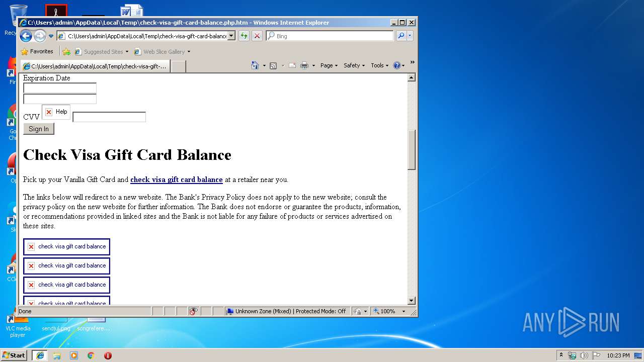Open the Home button dropdown arrow
Screen dimensions: 644x362
point(264,66)
